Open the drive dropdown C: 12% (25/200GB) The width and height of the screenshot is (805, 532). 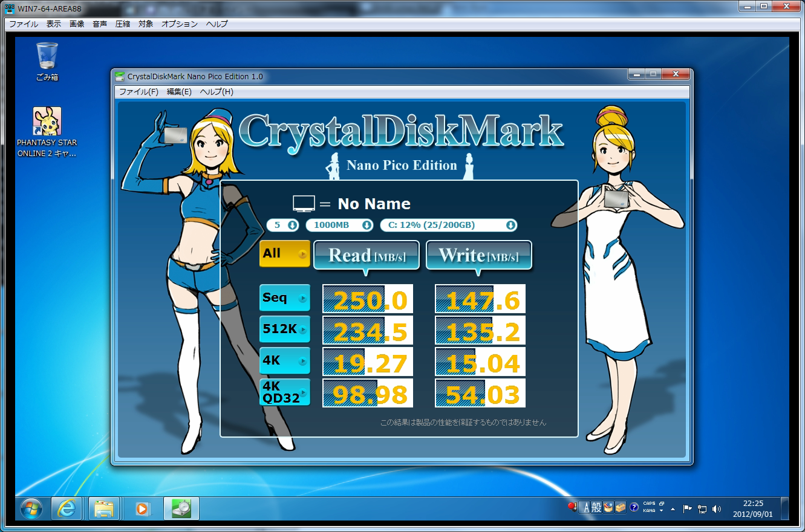click(449, 225)
